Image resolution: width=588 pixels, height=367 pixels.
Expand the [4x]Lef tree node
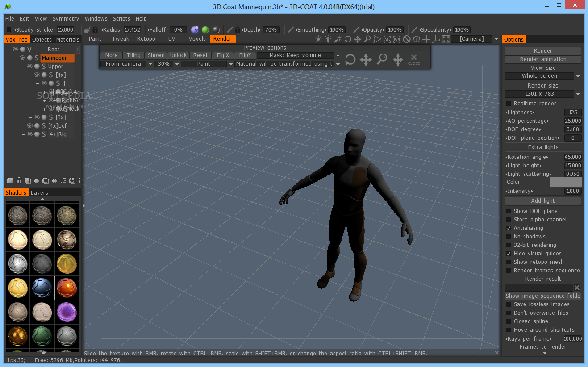point(23,126)
